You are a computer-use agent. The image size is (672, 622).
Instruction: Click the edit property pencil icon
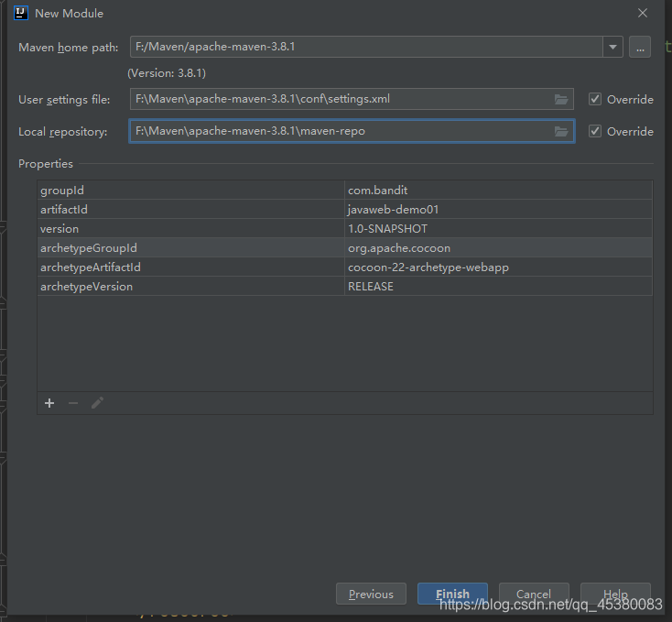click(97, 403)
